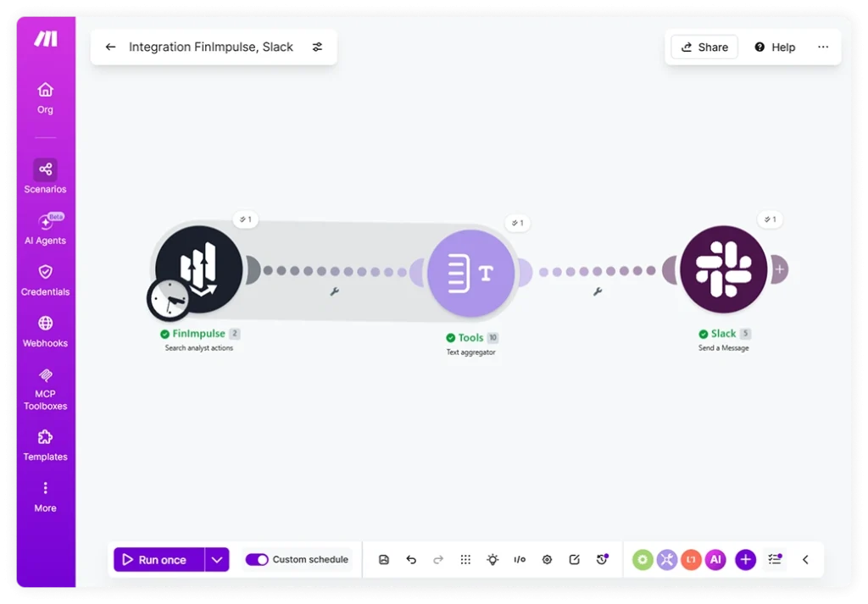Screen dimensions: 868x604
Task: Click the Tools module label
Action: [471, 337]
